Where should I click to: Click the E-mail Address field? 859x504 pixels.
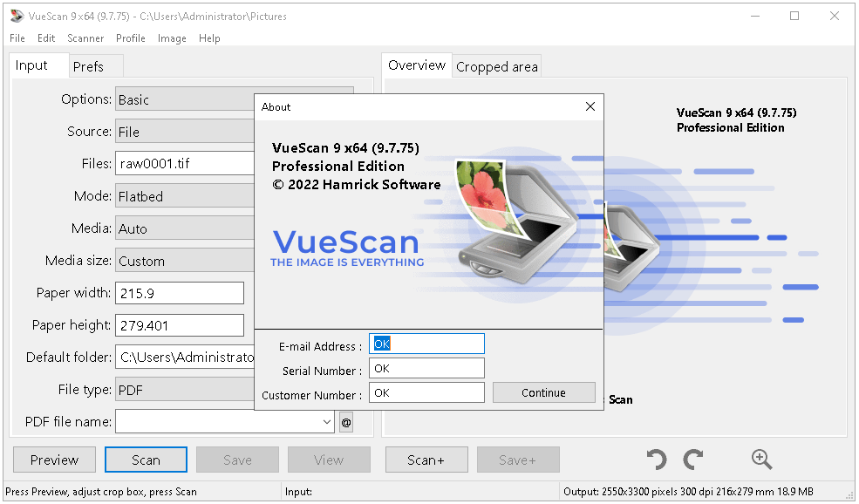426,344
